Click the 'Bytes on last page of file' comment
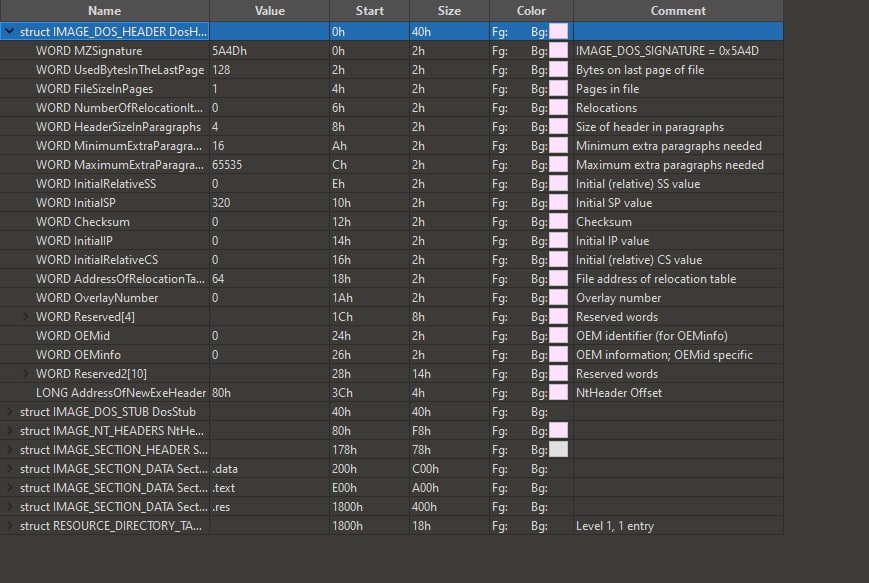 [x=640, y=70]
